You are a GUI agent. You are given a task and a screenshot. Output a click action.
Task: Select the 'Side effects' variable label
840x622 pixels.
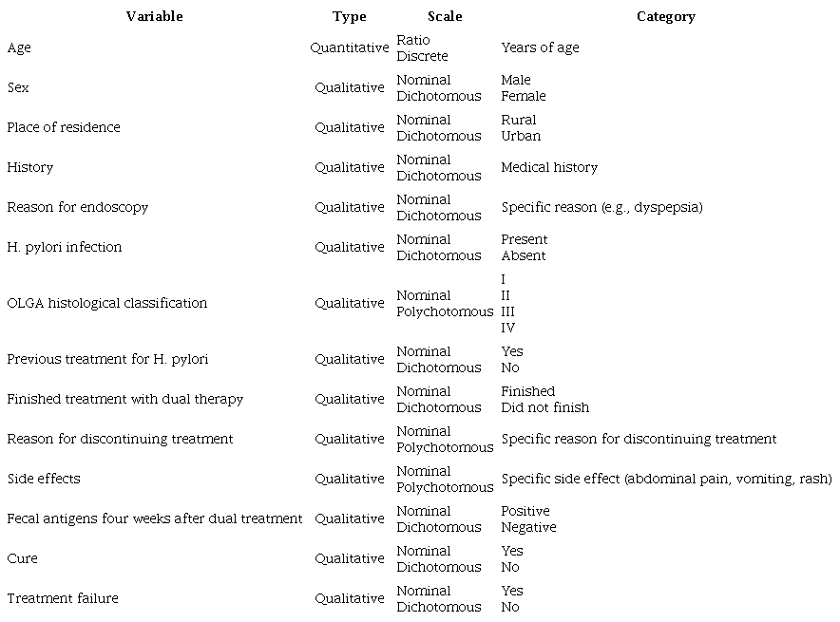(x=44, y=479)
